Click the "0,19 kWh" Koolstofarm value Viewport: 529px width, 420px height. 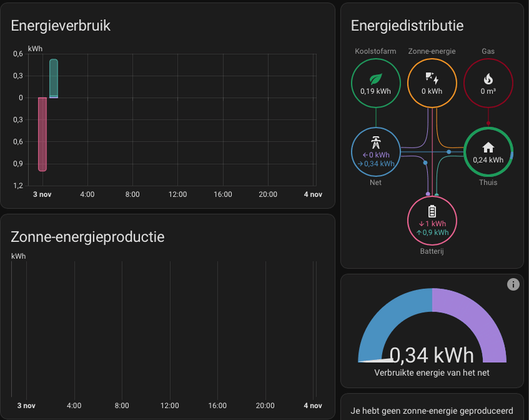tap(376, 91)
